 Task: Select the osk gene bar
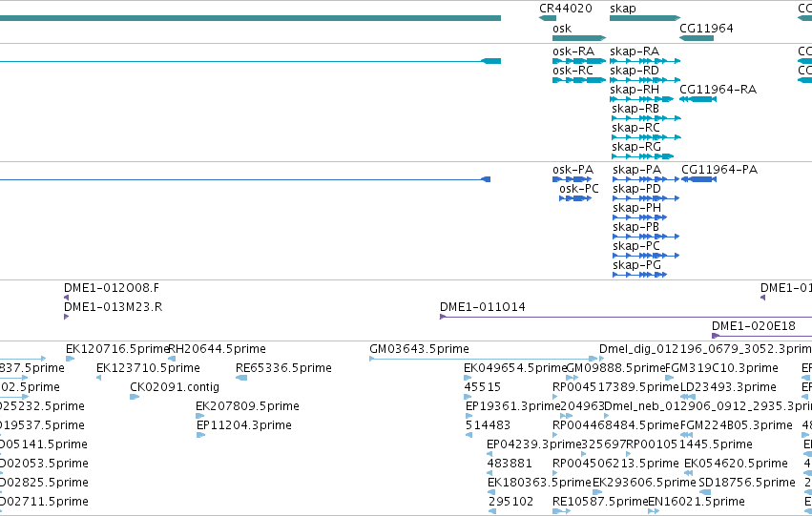coord(579,38)
